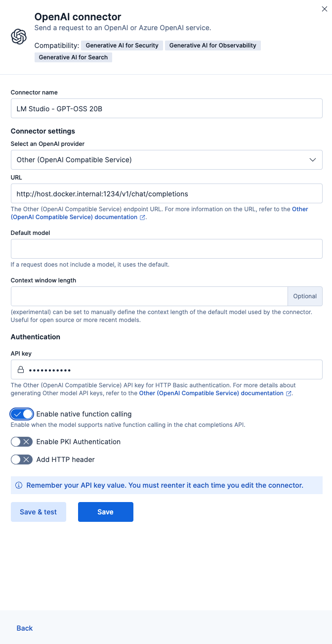Click external link icon after API key documentation link
The image size is (332, 644).
pyautogui.click(x=289, y=393)
